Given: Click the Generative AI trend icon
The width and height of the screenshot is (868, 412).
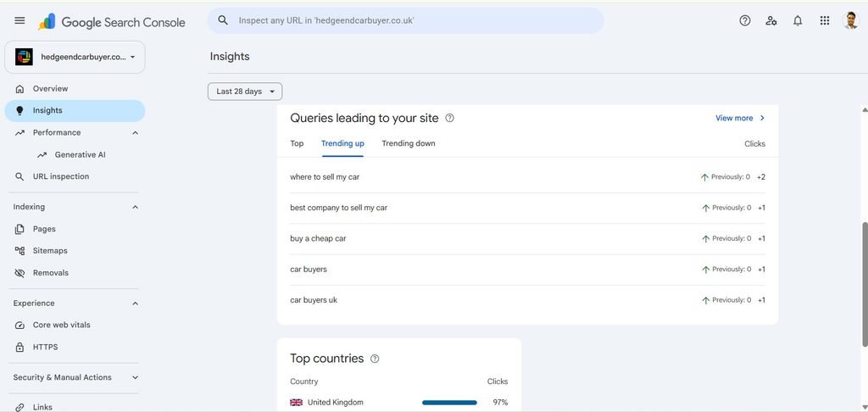Looking at the screenshot, I should (x=42, y=155).
